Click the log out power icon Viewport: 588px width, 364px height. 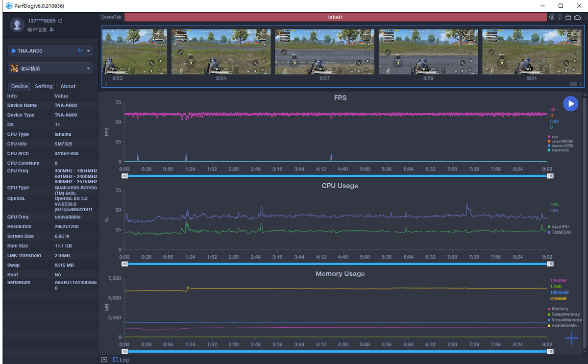click(60, 21)
